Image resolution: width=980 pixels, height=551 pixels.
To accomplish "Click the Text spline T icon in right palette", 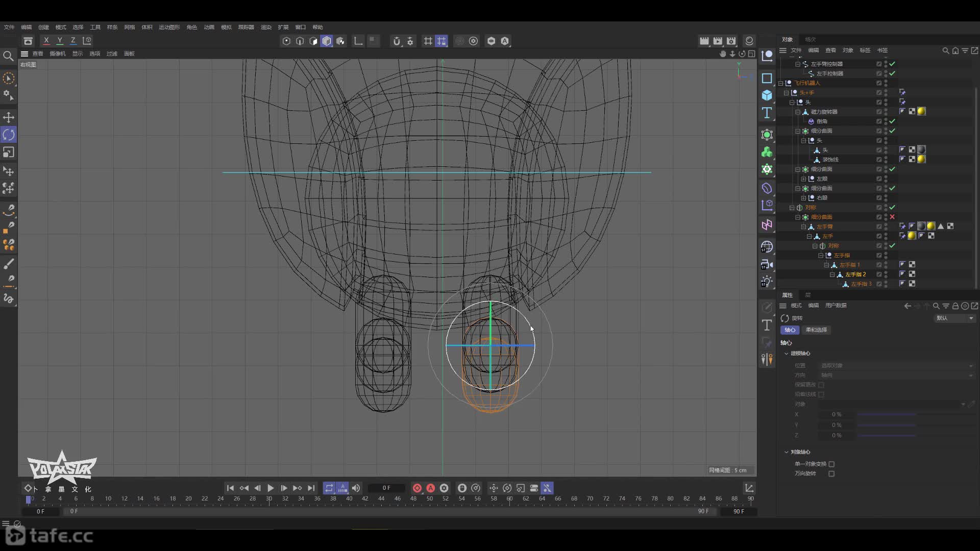I will [767, 113].
